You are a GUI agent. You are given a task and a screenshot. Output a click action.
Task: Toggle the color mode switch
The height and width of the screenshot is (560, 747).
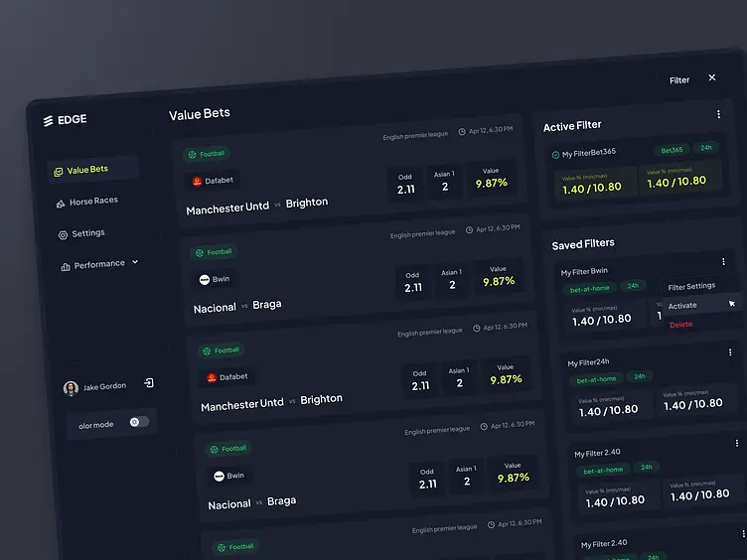[139, 422]
